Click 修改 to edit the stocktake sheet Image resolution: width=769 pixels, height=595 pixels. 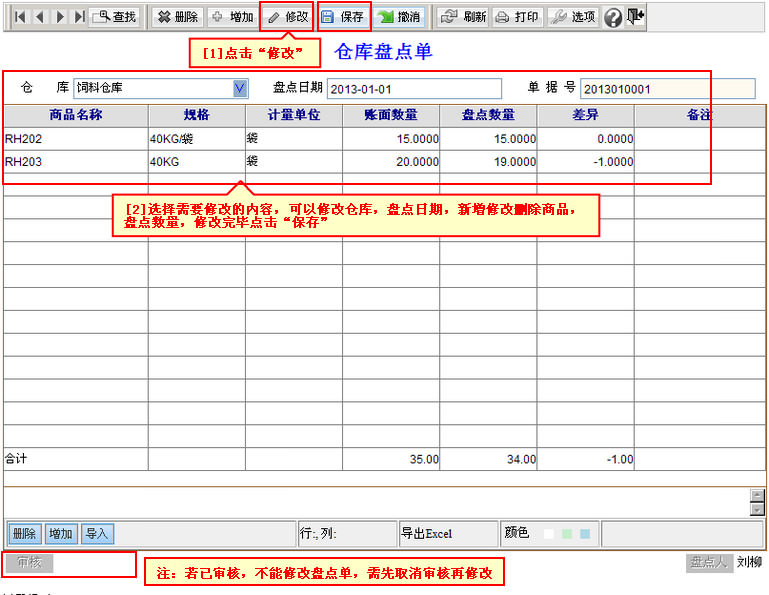288,17
